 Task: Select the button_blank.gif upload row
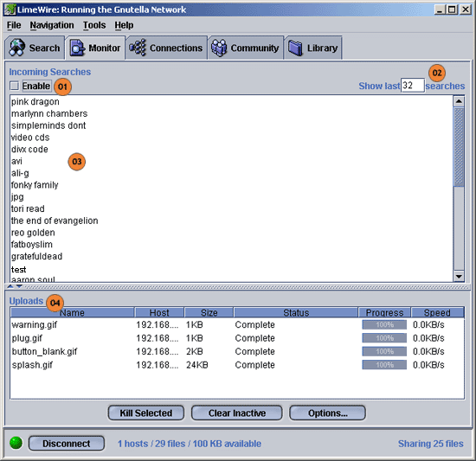[237, 351]
